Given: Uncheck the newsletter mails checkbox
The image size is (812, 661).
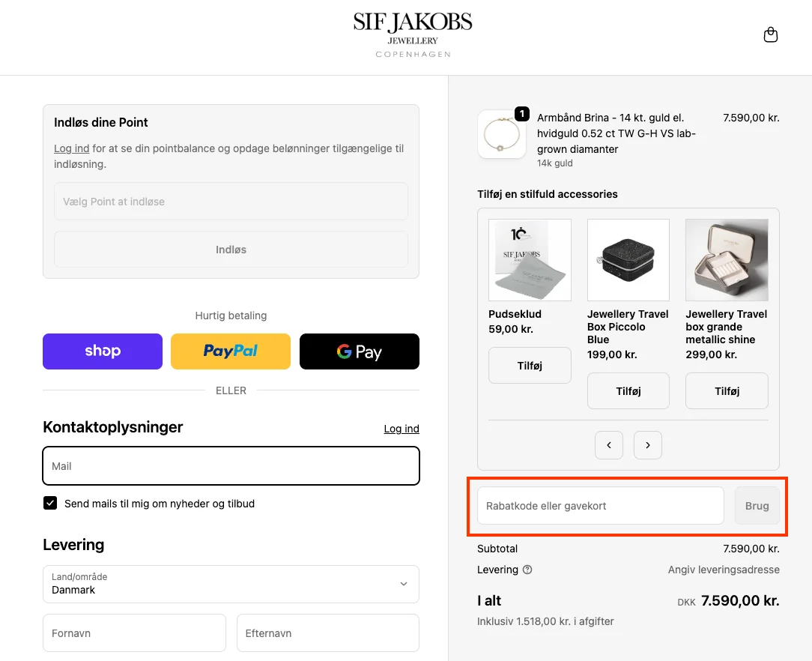Looking at the screenshot, I should [x=49, y=503].
